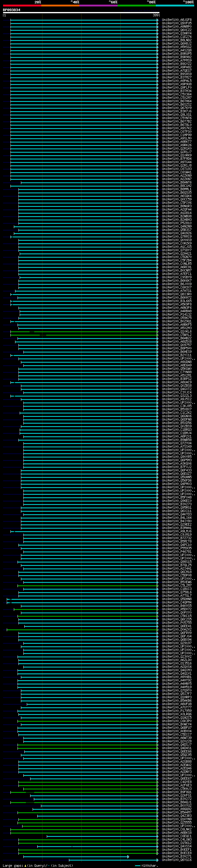Select hit label UniRef100_C6SW41
The image size is (197, 868).
177,172
